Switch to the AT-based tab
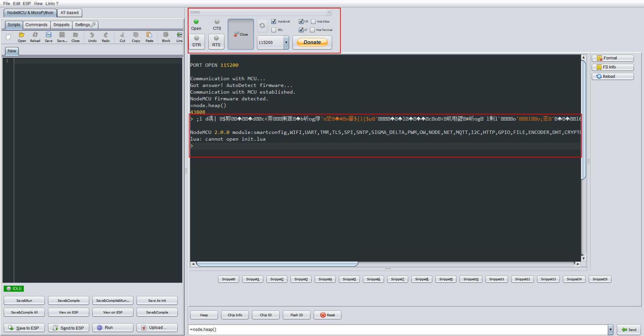644x336 pixels. (x=69, y=13)
